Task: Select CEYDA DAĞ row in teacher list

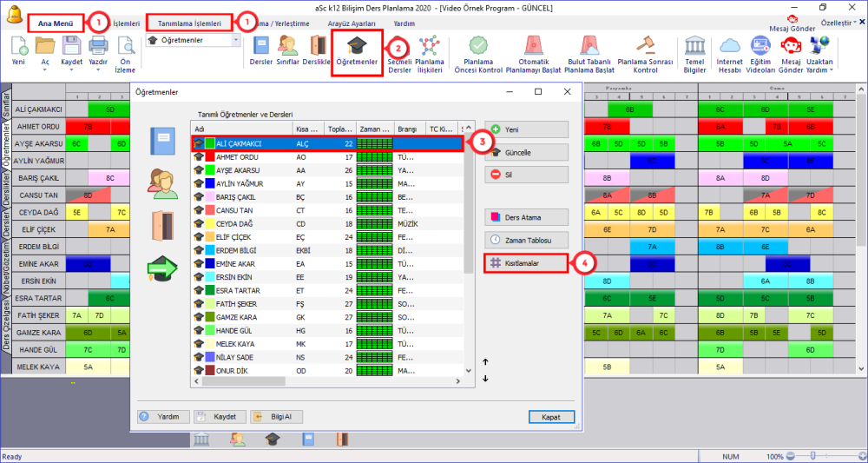Action: pos(328,224)
